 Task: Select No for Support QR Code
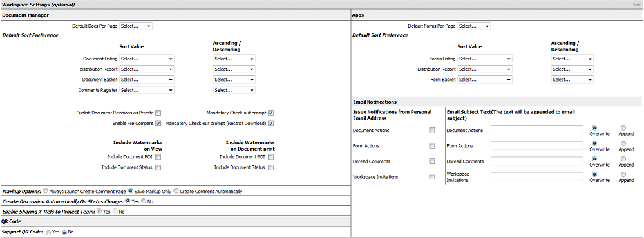click(64, 233)
